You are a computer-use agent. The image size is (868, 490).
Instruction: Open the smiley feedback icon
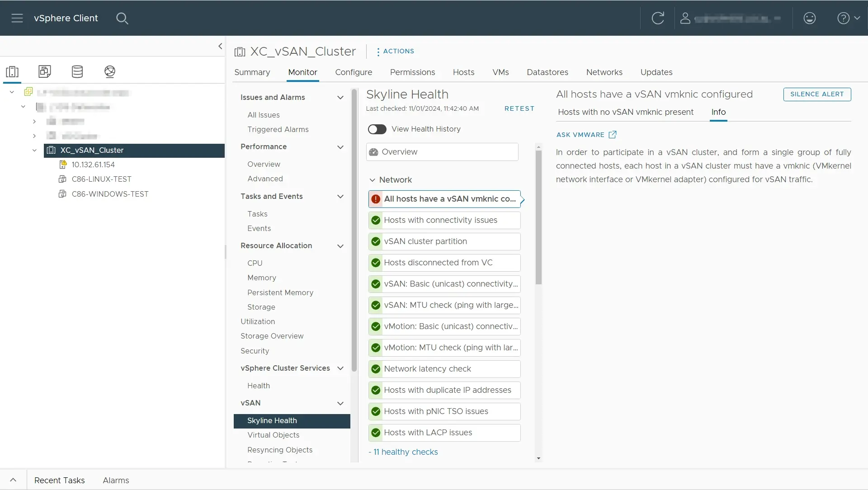click(809, 18)
